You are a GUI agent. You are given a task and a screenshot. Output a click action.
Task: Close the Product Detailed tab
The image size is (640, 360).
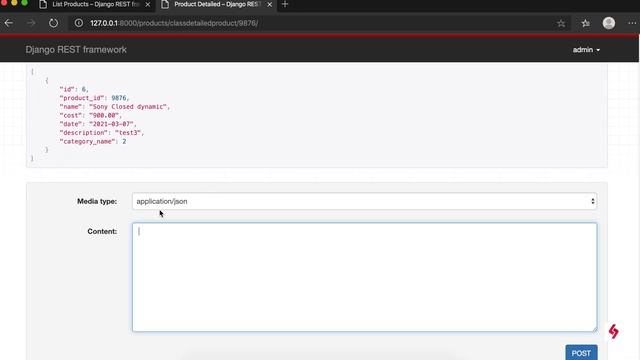tap(269, 4)
